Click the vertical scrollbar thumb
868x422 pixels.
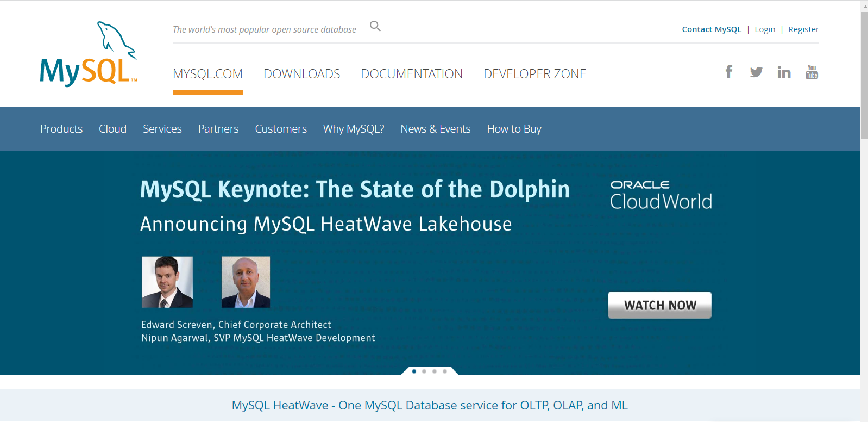pyautogui.click(x=864, y=75)
